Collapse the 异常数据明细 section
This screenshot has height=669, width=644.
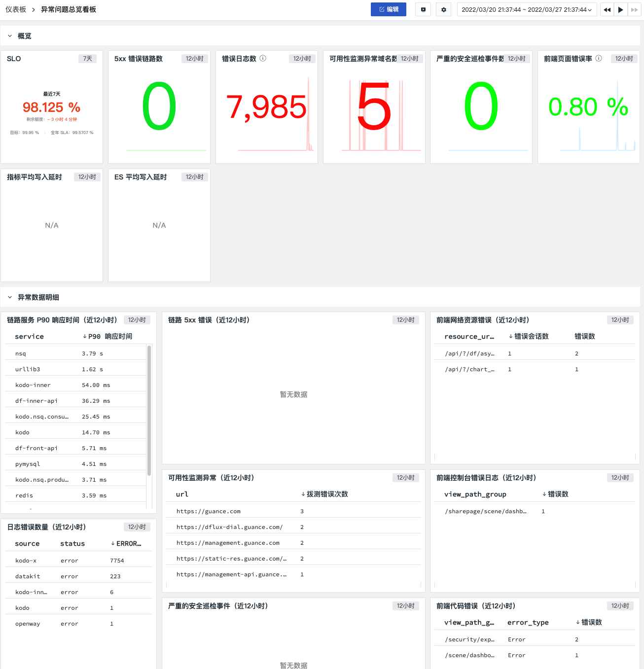[10, 297]
